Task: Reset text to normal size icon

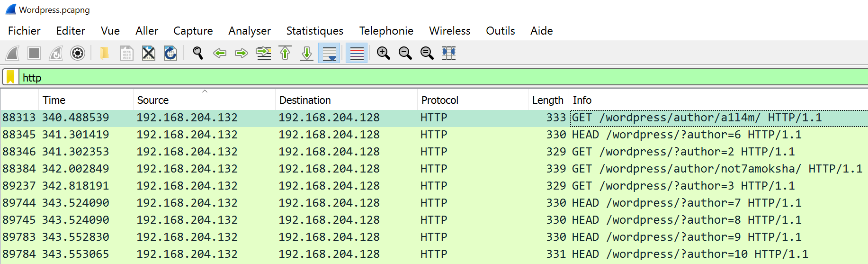Action: (427, 53)
